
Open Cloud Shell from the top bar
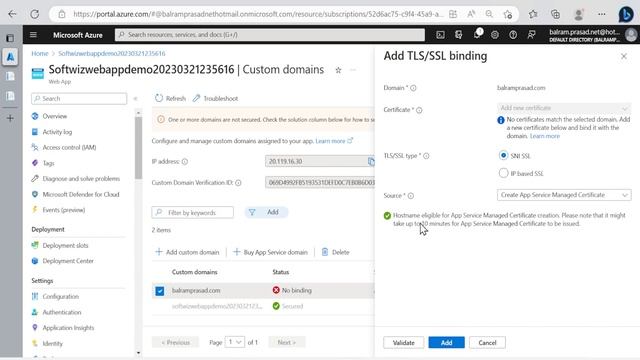click(440, 35)
